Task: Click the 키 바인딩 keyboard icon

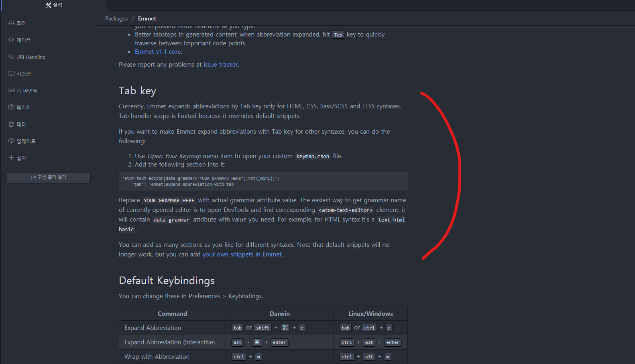Action: coord(11,90)
